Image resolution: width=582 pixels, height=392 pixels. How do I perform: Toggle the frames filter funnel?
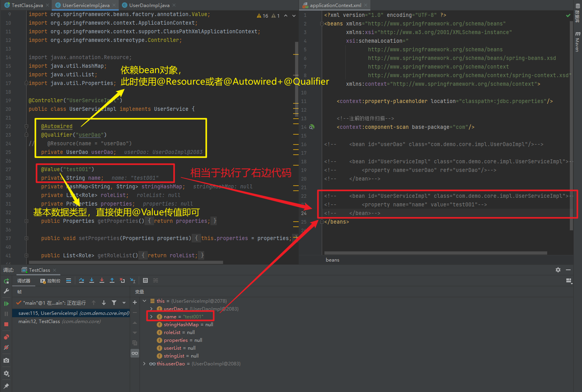(x=114, y=303)
